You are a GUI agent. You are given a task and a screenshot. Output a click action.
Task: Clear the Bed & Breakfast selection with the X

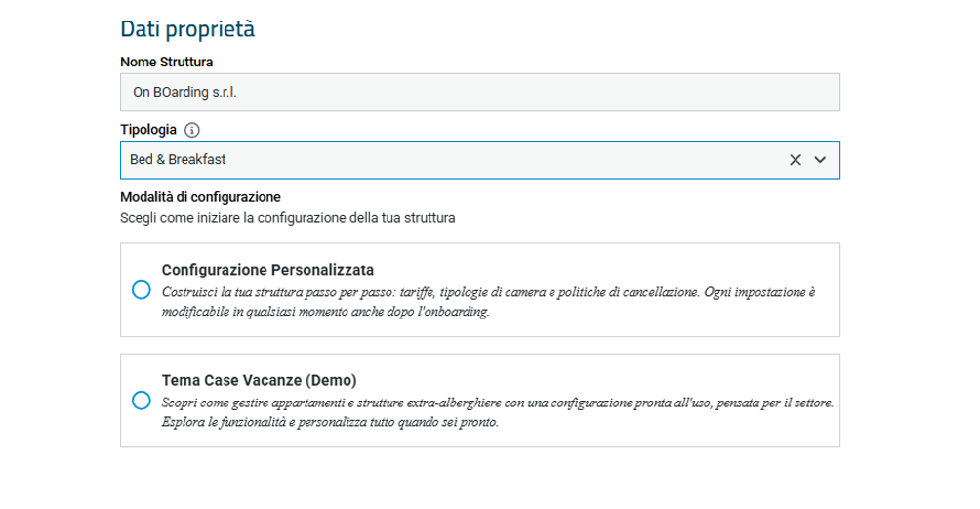[795, 160]
